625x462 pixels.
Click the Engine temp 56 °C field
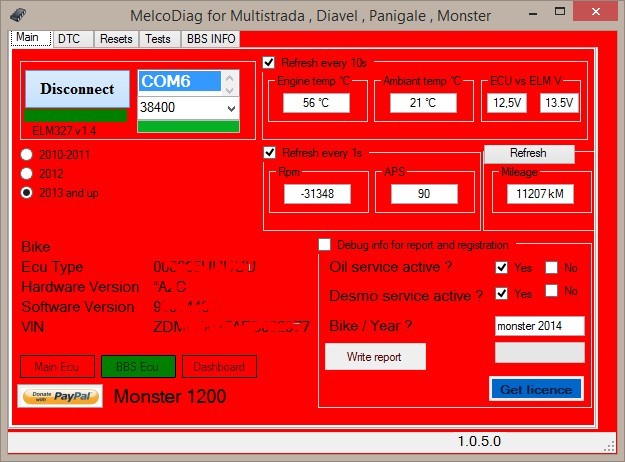coord(316,103)
